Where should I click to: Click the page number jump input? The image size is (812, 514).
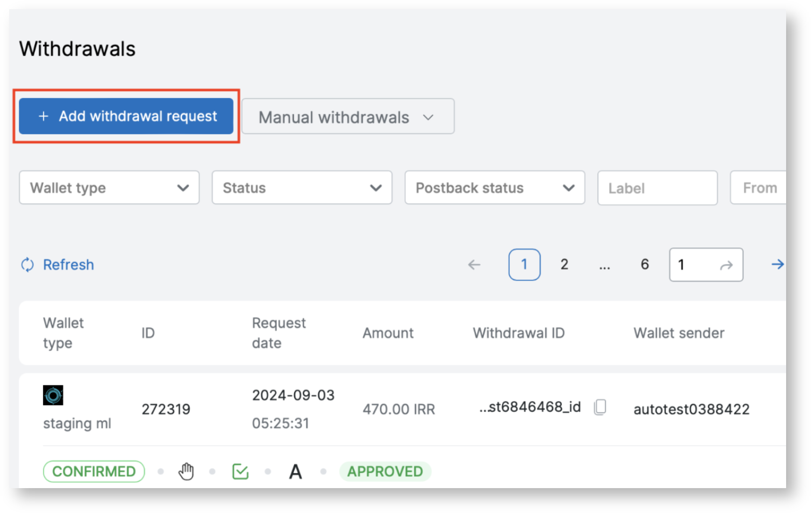pyautogui.click(x=693, y=265)
